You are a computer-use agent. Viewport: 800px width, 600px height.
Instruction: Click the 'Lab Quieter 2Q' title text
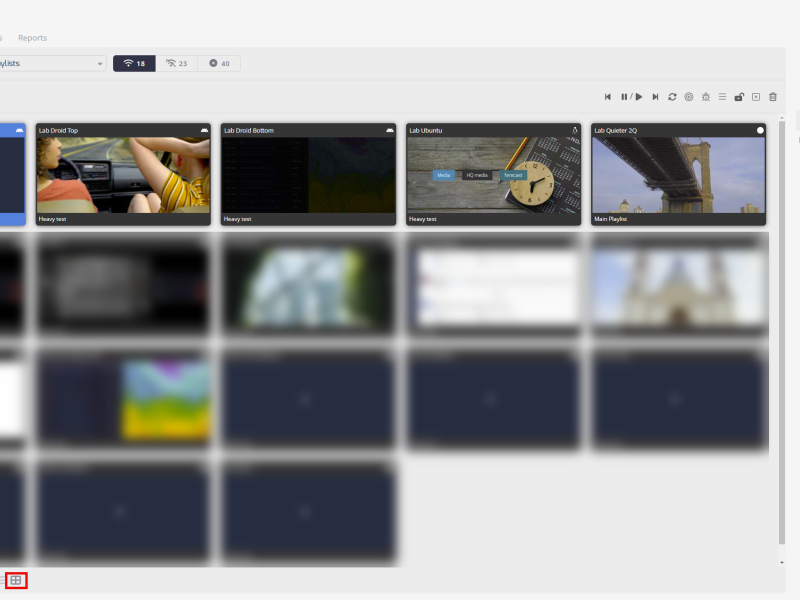tap(616, 131)
